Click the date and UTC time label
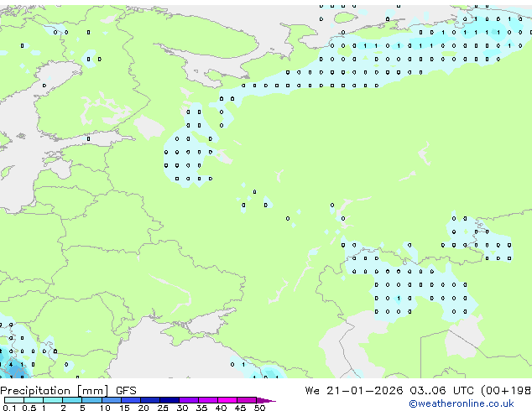532x411 pixels. (x=418, y=391)
